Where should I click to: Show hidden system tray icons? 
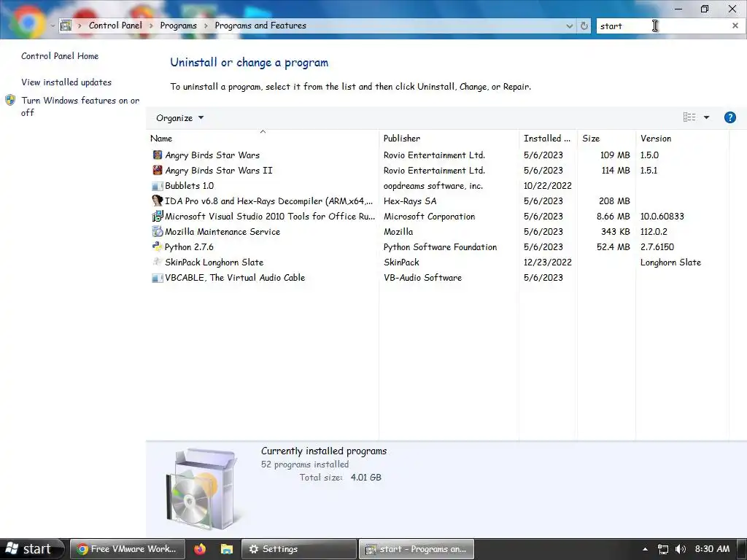point(645,549)
